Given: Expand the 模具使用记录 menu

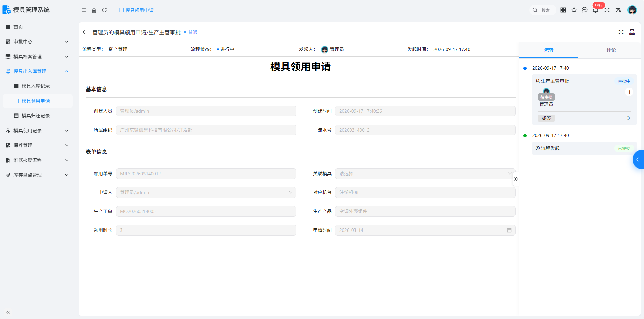Looking at the screenshot, I should point(37,131).
